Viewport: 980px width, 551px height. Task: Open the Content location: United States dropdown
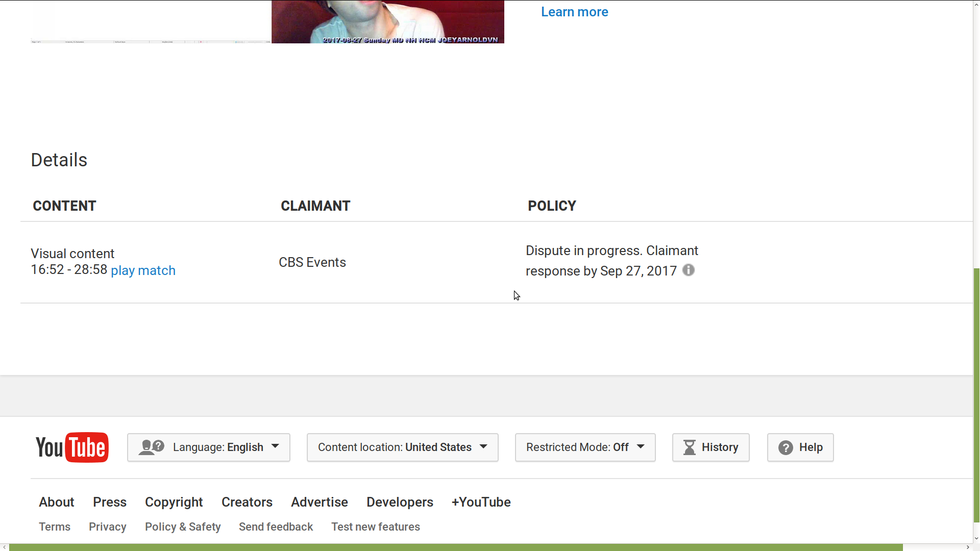click(403, 447)
